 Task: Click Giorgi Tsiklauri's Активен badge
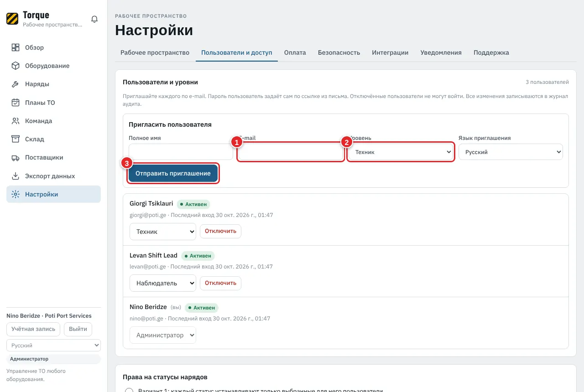193,204
